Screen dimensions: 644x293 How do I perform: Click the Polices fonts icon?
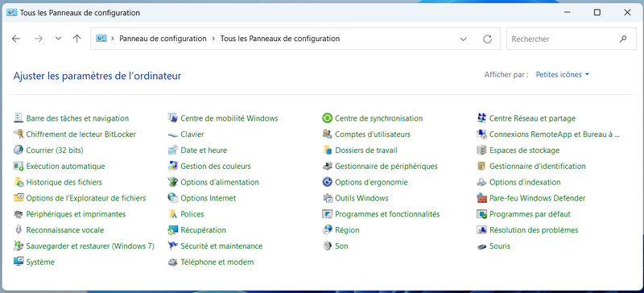click(x=173, y=214)
